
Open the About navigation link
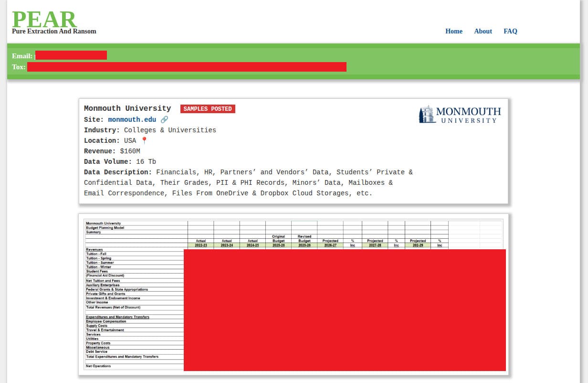(x=483, y=31)
